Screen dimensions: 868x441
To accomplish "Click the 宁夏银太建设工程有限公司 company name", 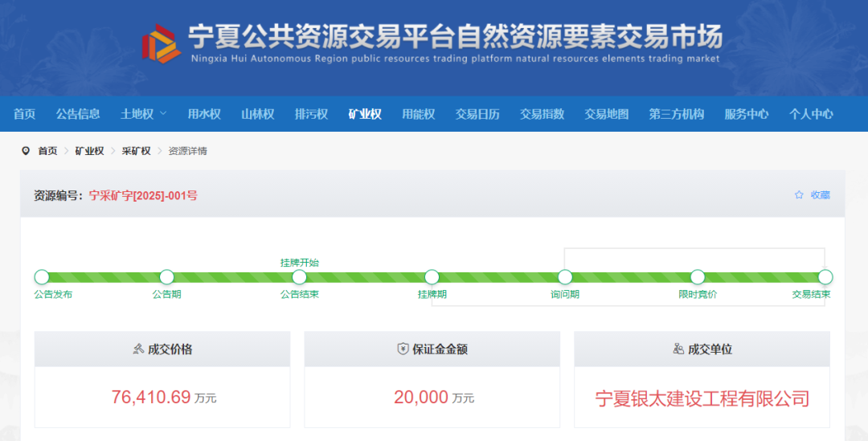I will click(x=702, y=398).
